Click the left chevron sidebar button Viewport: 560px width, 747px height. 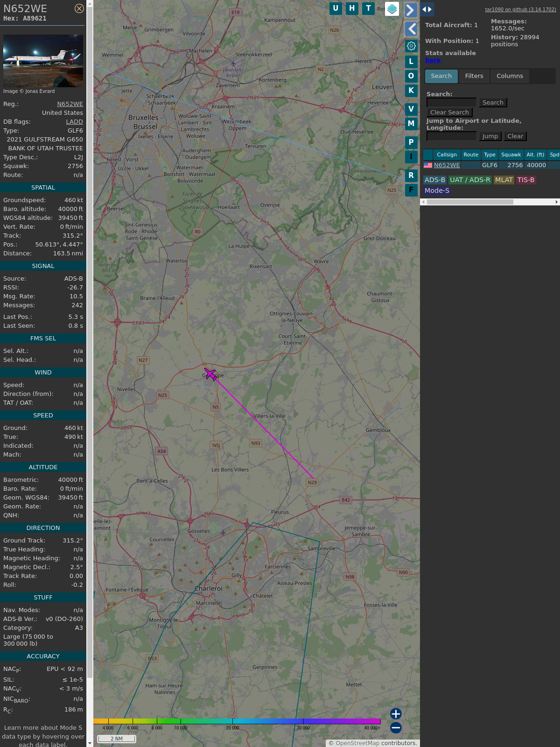[x=411, y=29]
